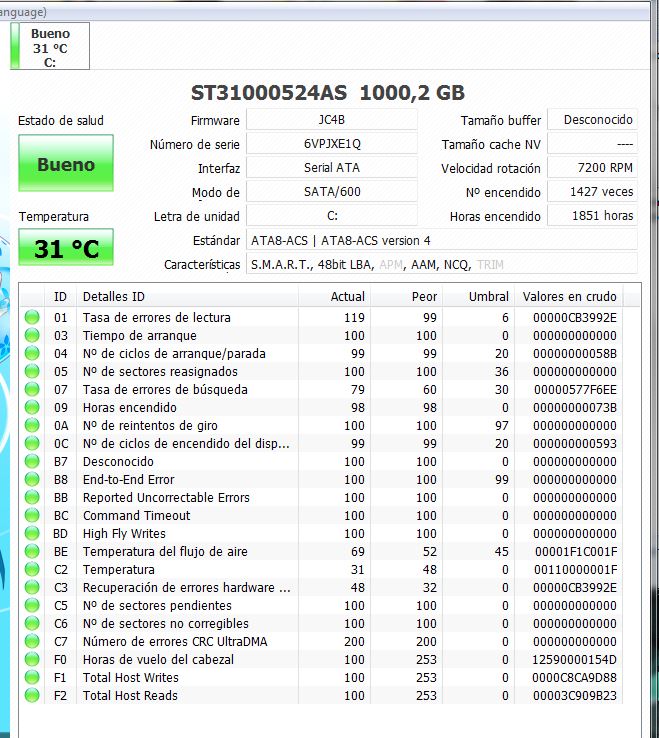
Task: Click the power-on count 1427 veces
Action: tap(593, 192)
